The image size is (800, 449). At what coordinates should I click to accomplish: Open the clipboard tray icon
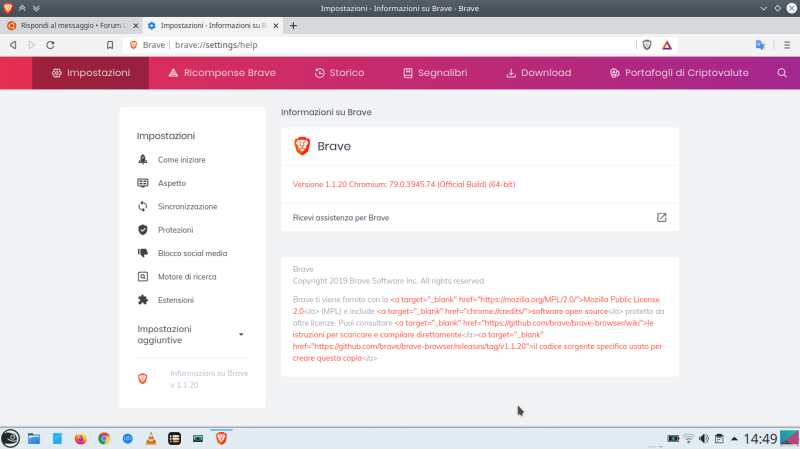[719, 439]
